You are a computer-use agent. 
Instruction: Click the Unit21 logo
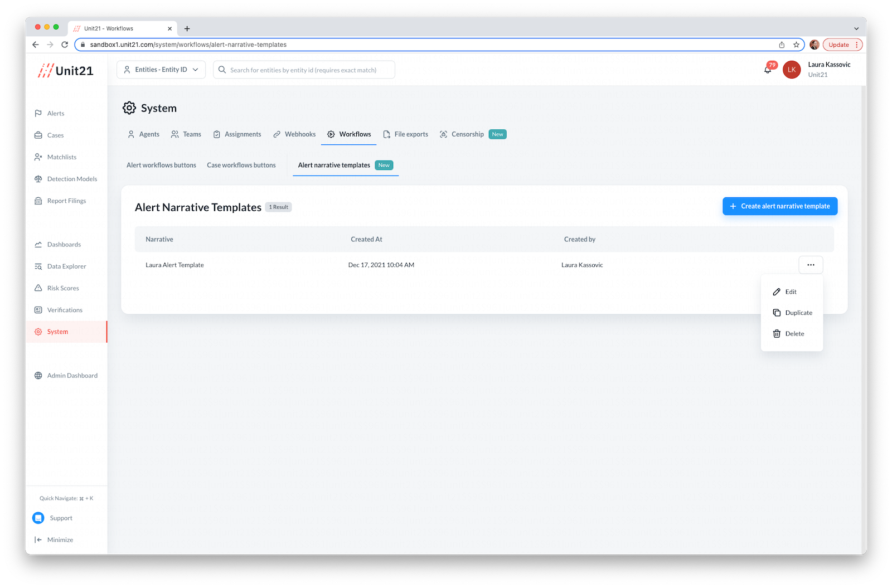pos(65,71)
